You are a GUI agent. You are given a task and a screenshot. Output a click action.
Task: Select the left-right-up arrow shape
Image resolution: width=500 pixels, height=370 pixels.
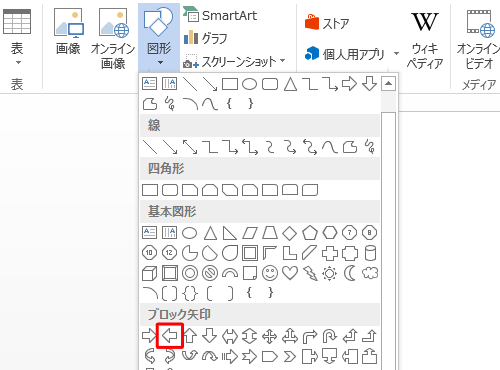click(290, 336)
